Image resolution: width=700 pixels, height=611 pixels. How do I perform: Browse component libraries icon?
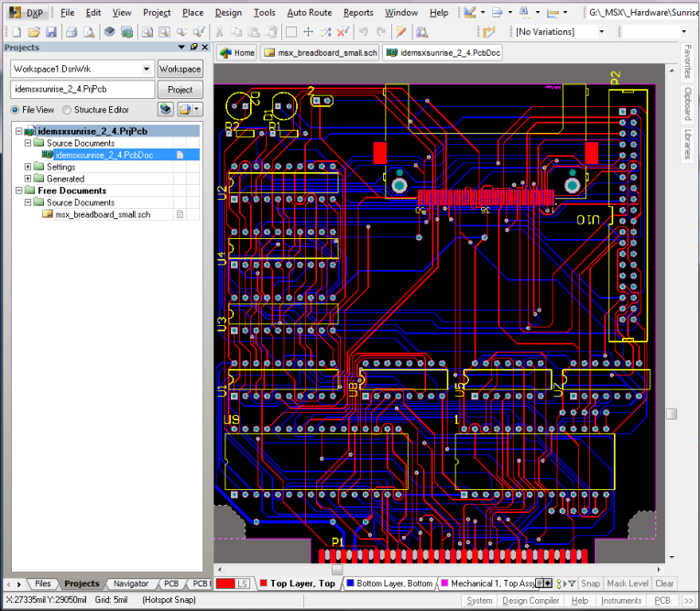point(421,32)
